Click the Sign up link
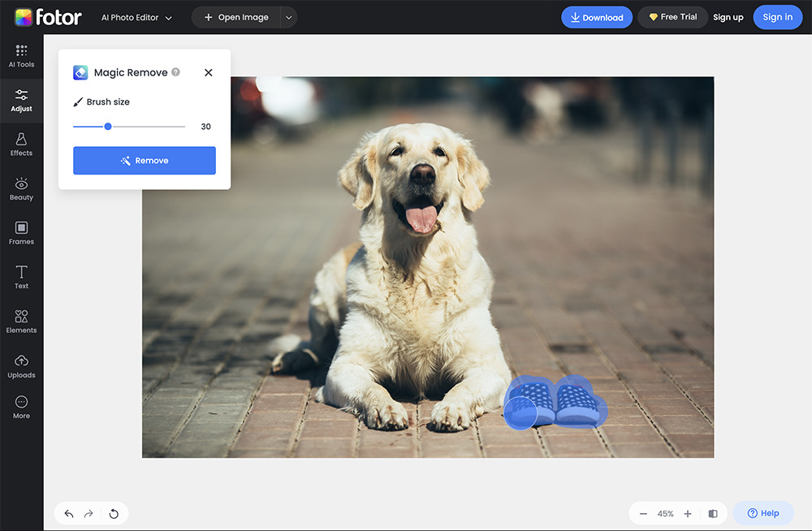812x531 pixels. pos(728,17)
